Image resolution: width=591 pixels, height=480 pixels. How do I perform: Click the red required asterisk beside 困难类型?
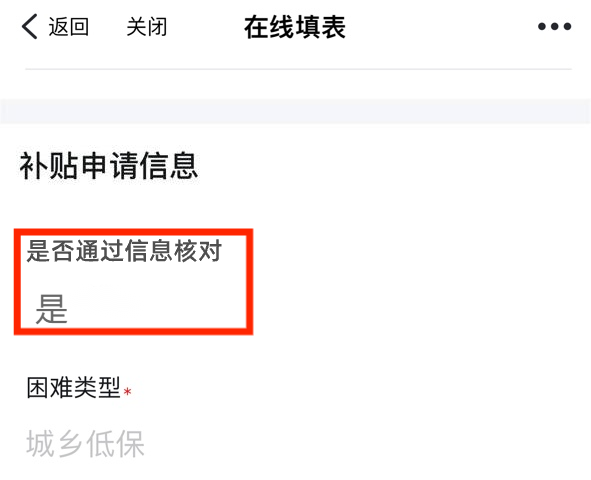click(128, 392)
